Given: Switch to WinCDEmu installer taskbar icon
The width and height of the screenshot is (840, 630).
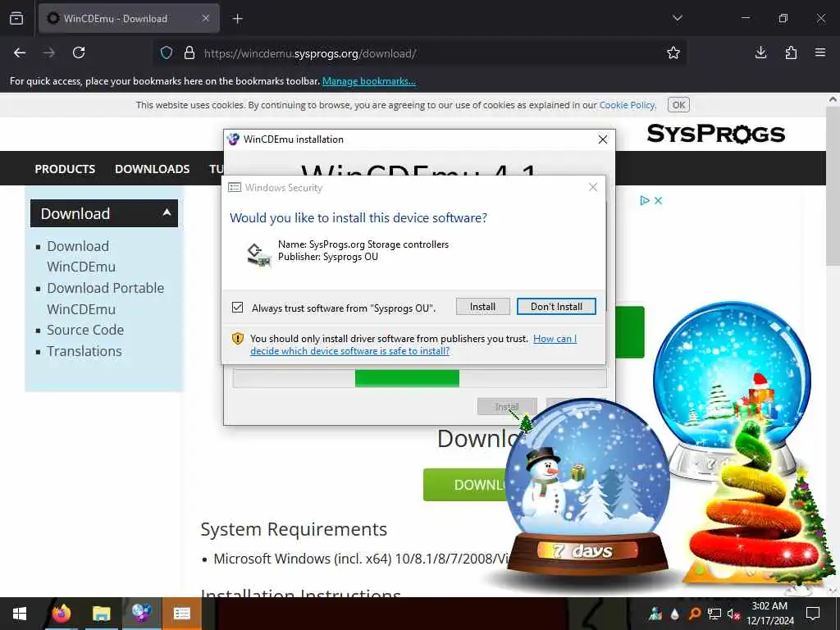Looking at the screenshot, I should [141, 614].
